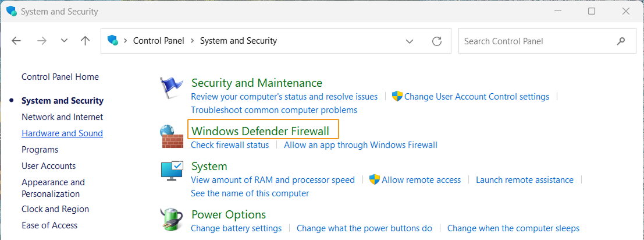644x240 pixels.
Task: Click the Security and Maintenance flag icon
Action: tap(171, 89)
